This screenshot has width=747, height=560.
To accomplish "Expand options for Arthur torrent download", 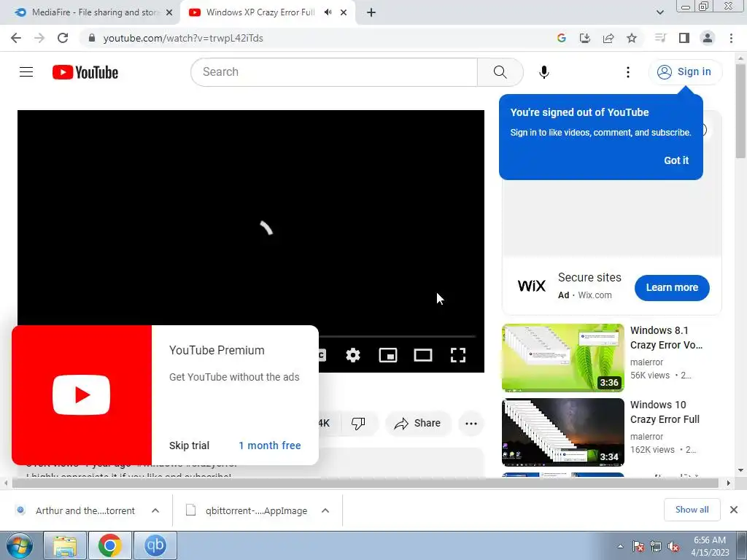I will click(x=155, y=510).
